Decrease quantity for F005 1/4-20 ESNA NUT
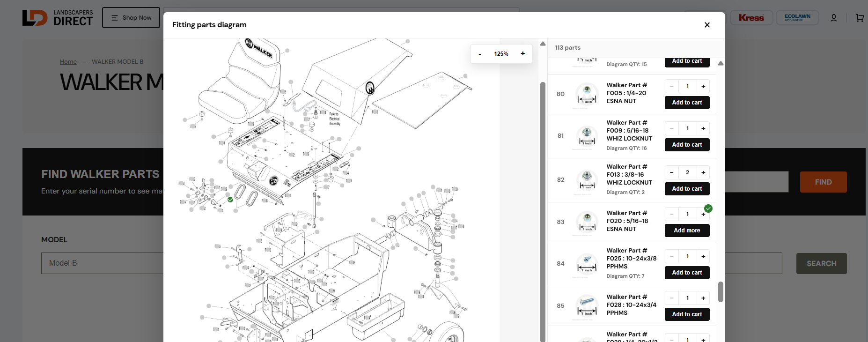868x342 pixels. [671, 86]
